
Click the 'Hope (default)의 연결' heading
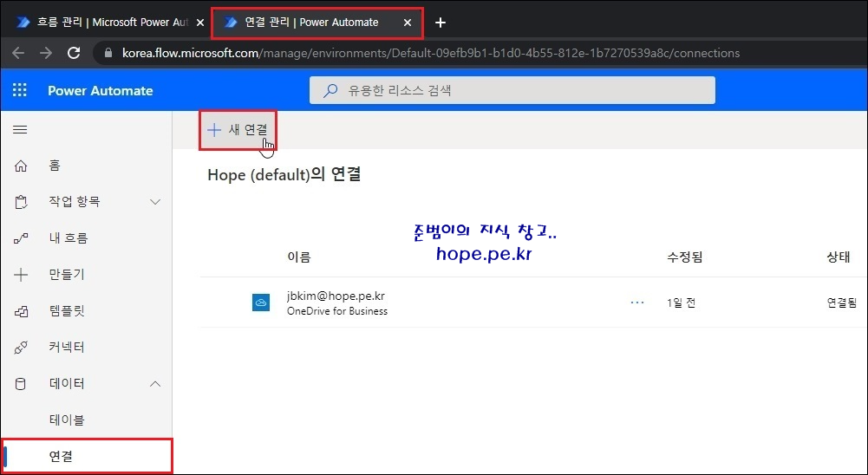284,175
